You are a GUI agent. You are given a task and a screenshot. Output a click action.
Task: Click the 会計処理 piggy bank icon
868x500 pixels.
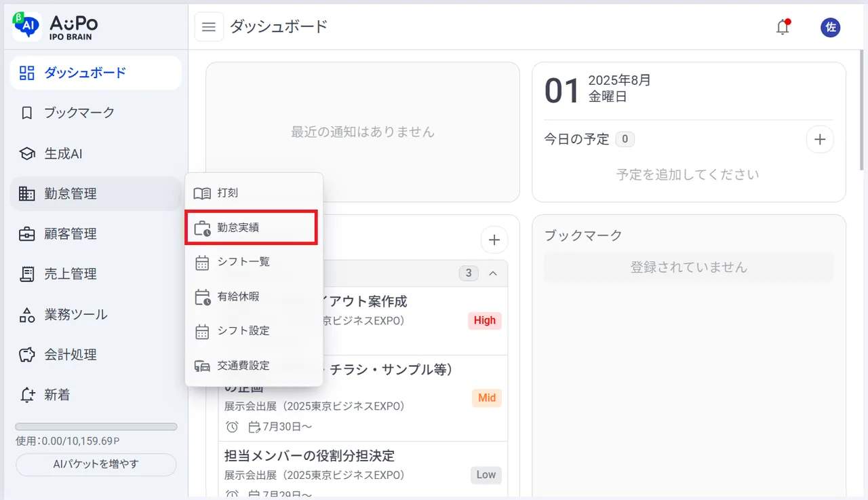tap(26, 355)
